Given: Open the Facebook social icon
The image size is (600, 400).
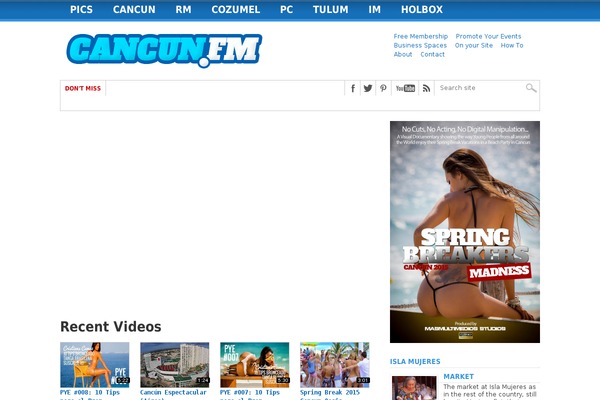Looking at the screenshot, I should 353,88.
